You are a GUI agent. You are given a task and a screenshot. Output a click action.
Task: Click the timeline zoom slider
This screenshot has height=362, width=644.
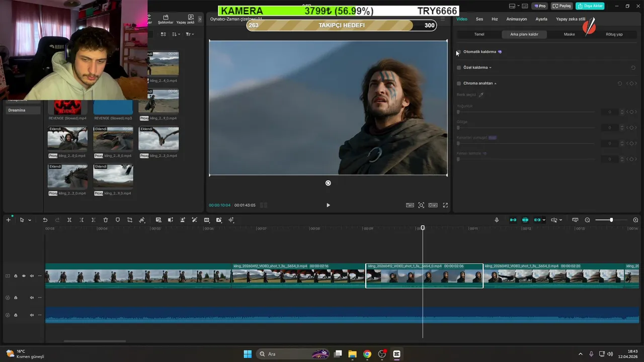611,220
